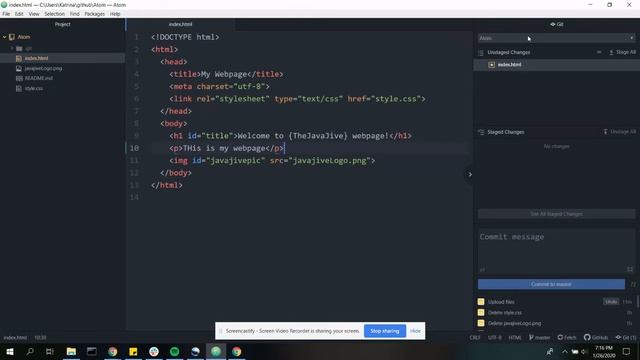Open the Packages menu
This screenshot has height=360, width=640.
tap(95, 14)
